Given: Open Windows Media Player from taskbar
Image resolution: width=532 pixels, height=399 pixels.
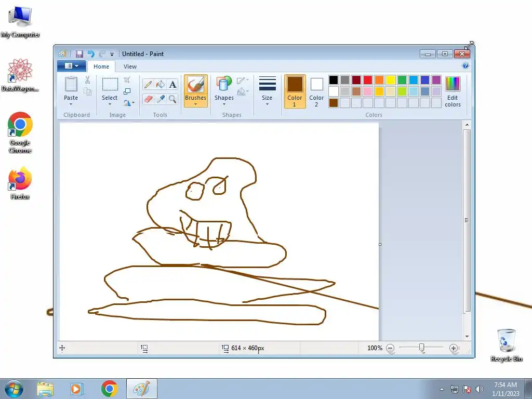Looking at the screenshot, I should coord(77,389).
